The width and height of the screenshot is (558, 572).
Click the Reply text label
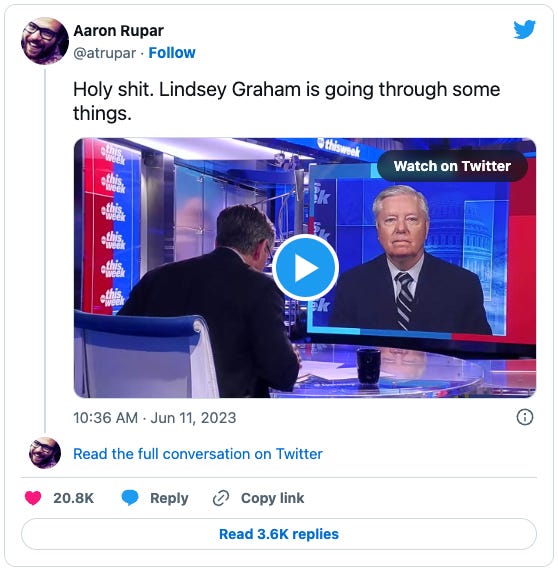click(x=169, y=498)
